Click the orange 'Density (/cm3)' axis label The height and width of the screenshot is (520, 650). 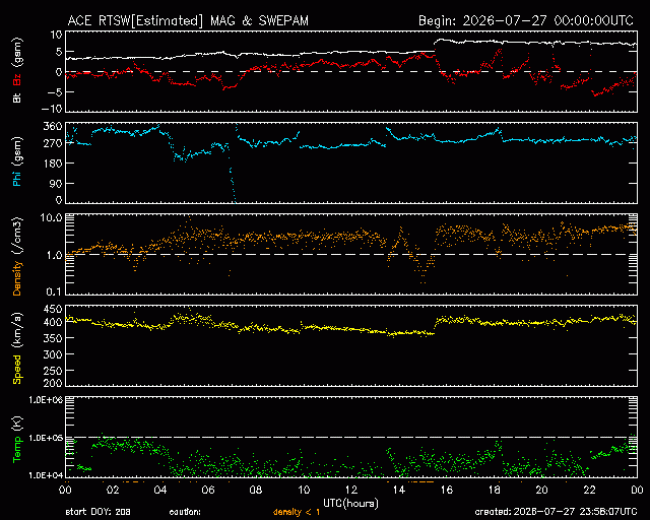17,256
